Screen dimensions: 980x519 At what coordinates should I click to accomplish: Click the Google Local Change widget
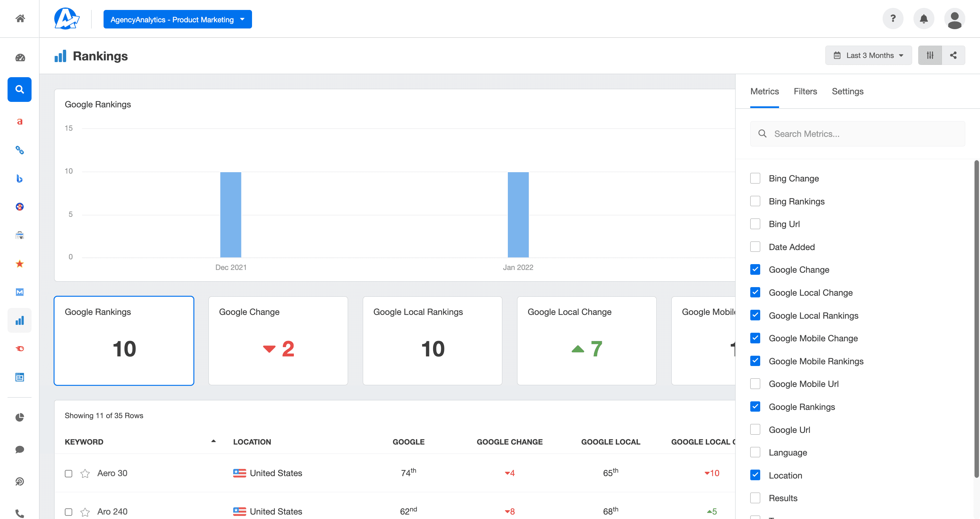pos(586,341)
